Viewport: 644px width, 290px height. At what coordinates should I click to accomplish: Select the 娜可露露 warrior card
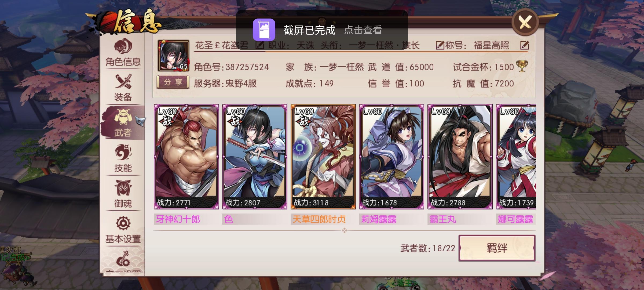pos(516,157)
